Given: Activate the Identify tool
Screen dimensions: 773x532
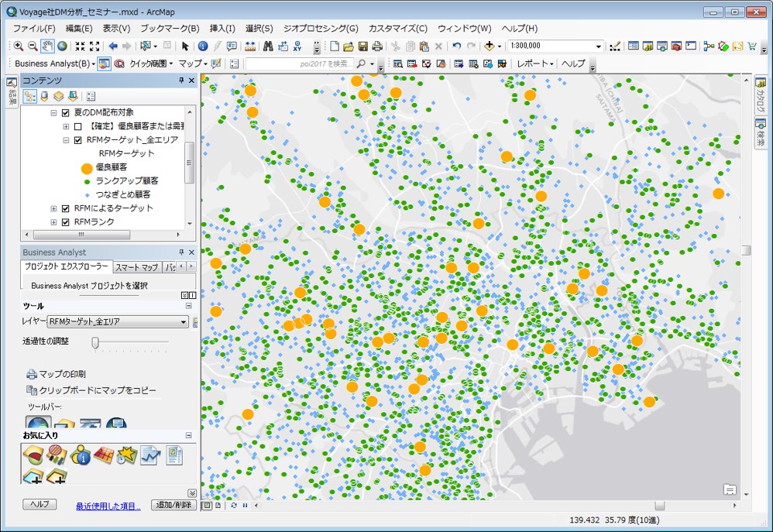Looking at the screenshot, I should [x=203, y=46].
